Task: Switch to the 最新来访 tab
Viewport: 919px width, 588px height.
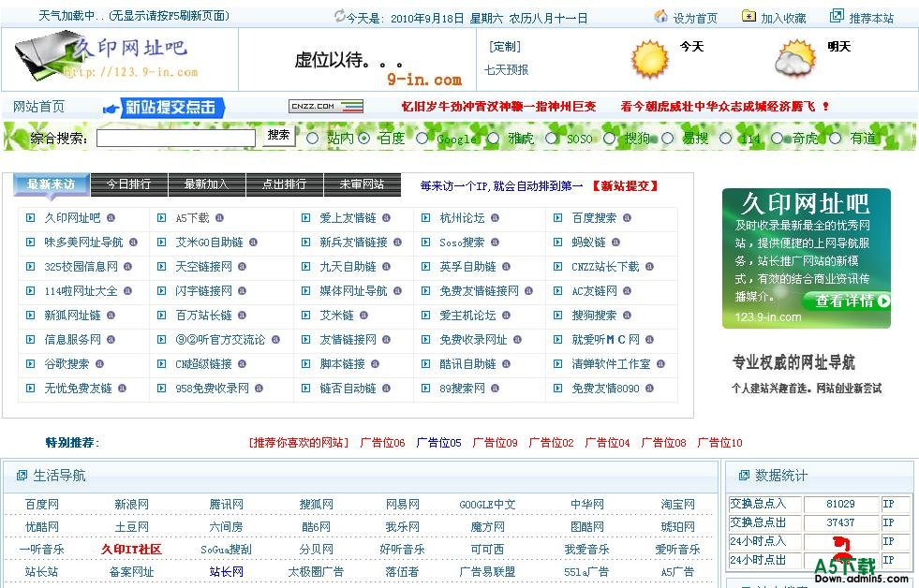Action: pos(52,184)
